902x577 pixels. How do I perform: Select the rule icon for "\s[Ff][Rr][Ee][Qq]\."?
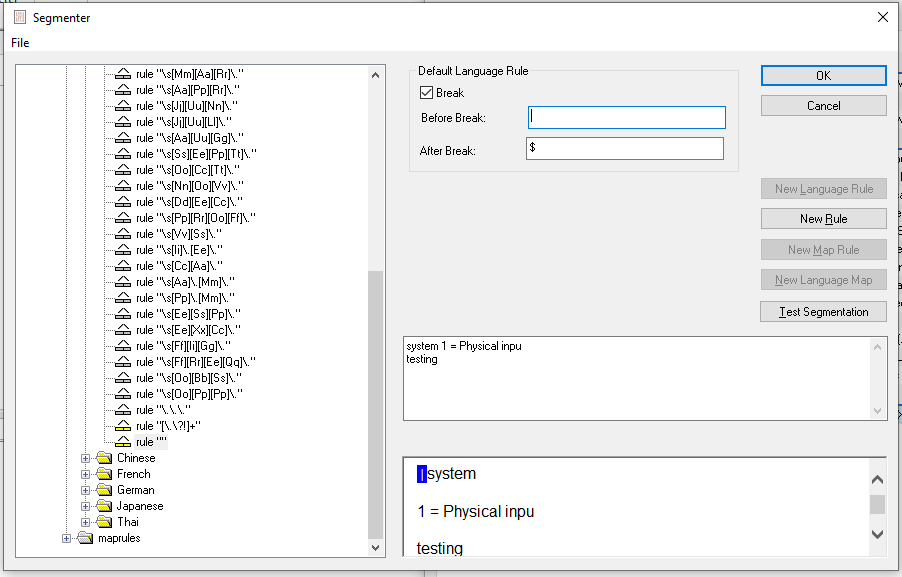[122, 362]
